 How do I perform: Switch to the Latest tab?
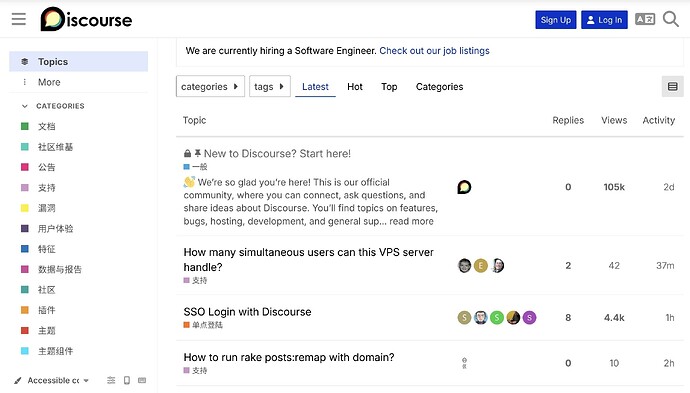[x=315, y=87]
